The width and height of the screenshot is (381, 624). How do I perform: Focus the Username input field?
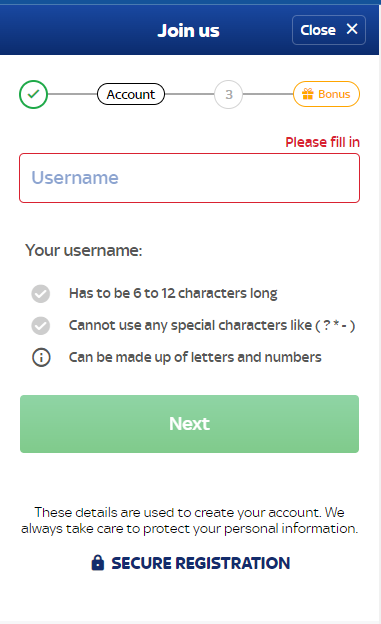[190, 178]
